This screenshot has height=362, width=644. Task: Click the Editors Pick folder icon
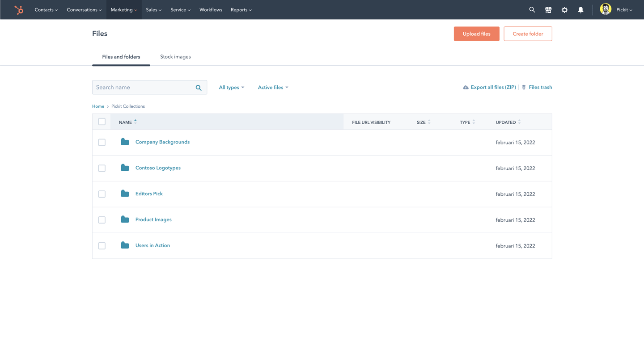coord(125,194)
